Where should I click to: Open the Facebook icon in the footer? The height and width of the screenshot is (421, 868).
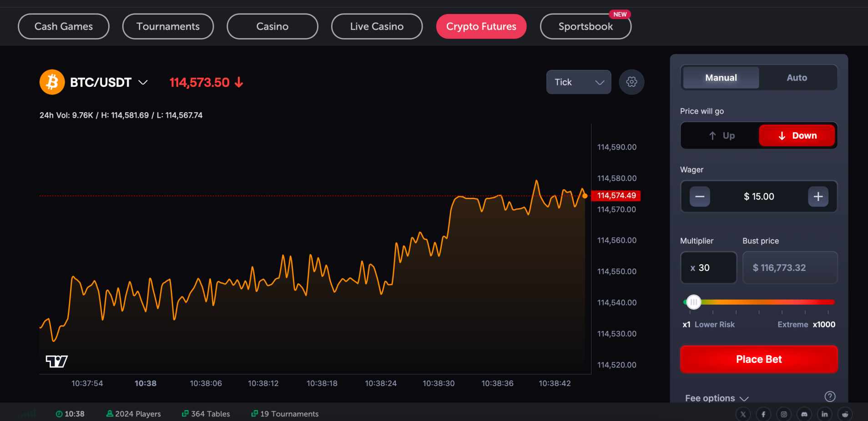(x=763, y=414)
